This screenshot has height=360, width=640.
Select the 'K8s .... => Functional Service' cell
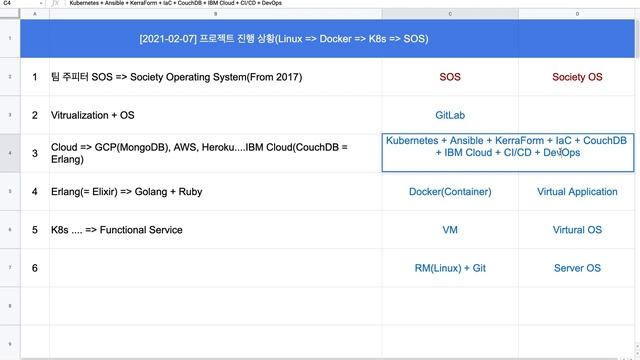tap(216, 230)
